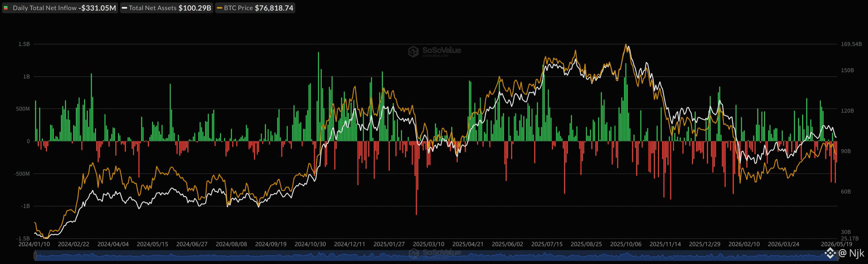Click the 2026/03/24 date label
The image size is (868, 264).
[x=783, y=245]
